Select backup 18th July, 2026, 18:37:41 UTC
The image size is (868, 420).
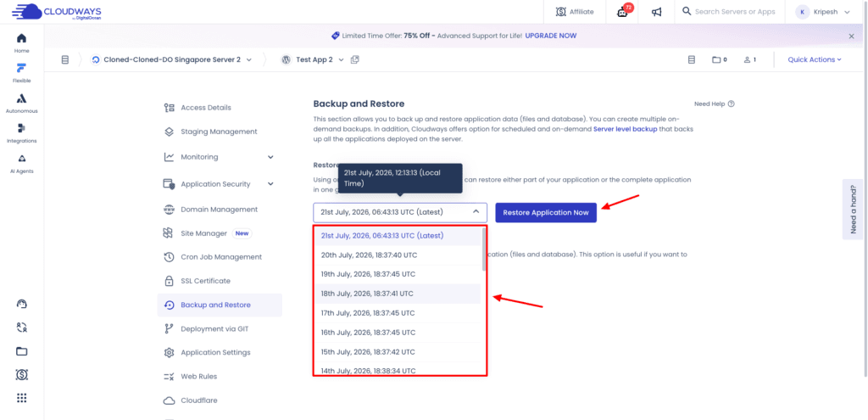pyautogui.click(x=398, y=294)
